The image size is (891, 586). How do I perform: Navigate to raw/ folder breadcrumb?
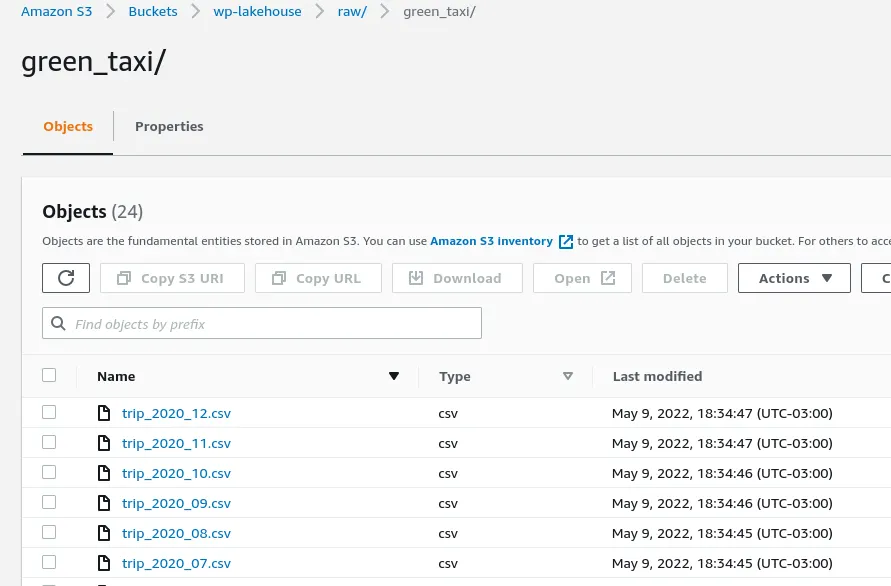(352, 11)
